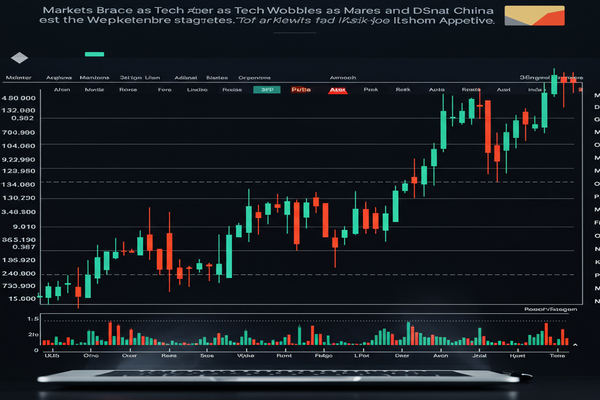The image size is (600, 400).
Task: Click the 'L Pot' volume axis label
Action: point(362,356)
